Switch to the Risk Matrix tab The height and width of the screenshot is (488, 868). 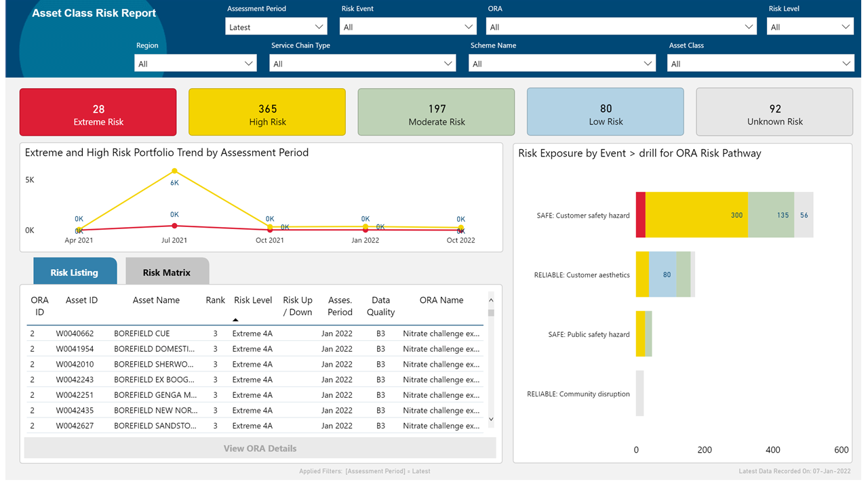tap(167, 271)
